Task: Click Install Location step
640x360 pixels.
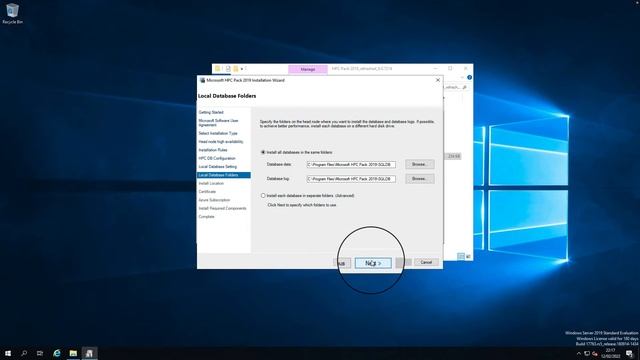Action: [x=211, y=184]
